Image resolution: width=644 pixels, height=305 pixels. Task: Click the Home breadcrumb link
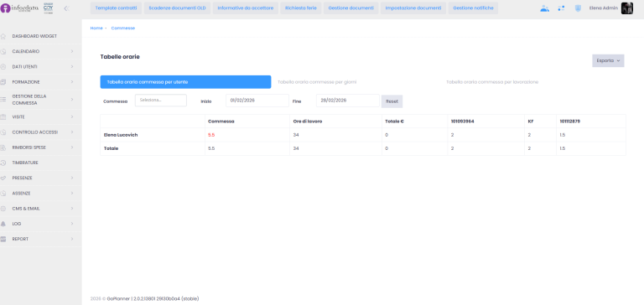pos(96,28)
